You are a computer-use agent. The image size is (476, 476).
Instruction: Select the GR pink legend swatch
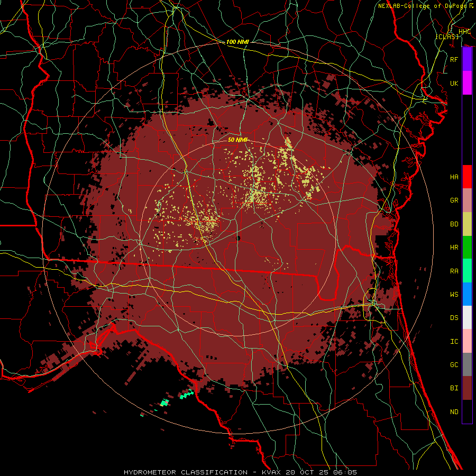pos(467,200)
